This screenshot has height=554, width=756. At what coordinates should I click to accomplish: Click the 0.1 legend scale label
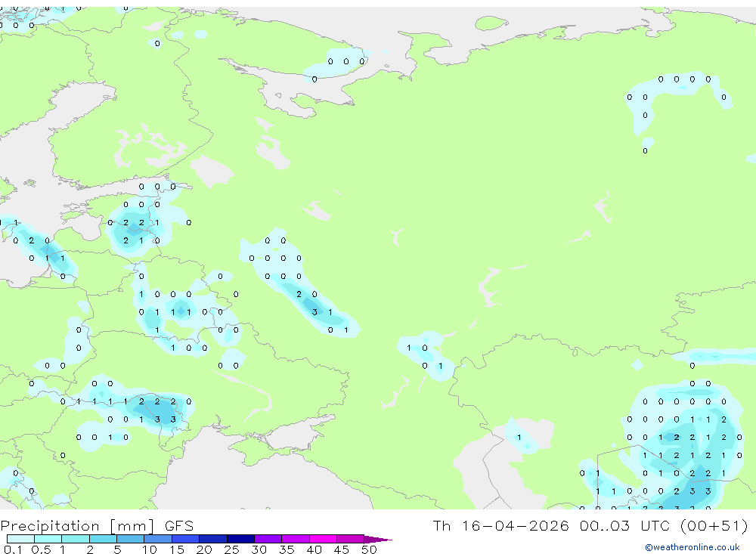(x=13, y=549)
